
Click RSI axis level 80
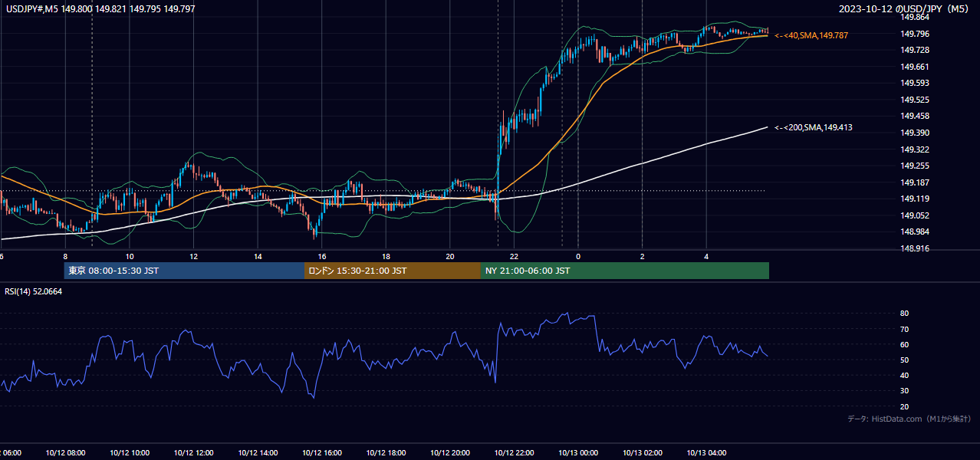pos(904,314)
